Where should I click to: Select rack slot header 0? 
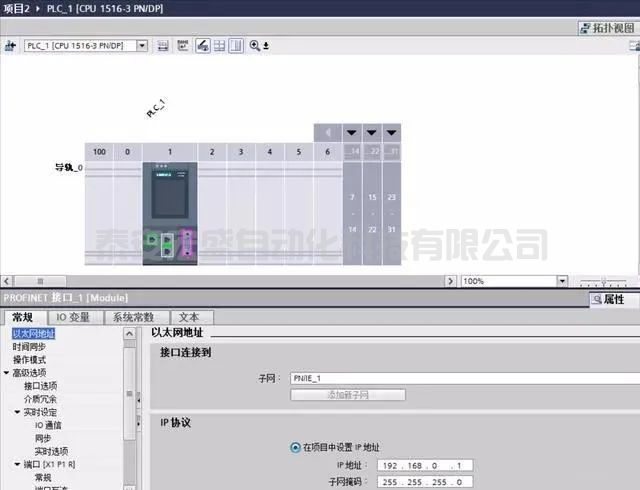click(127, 152)
